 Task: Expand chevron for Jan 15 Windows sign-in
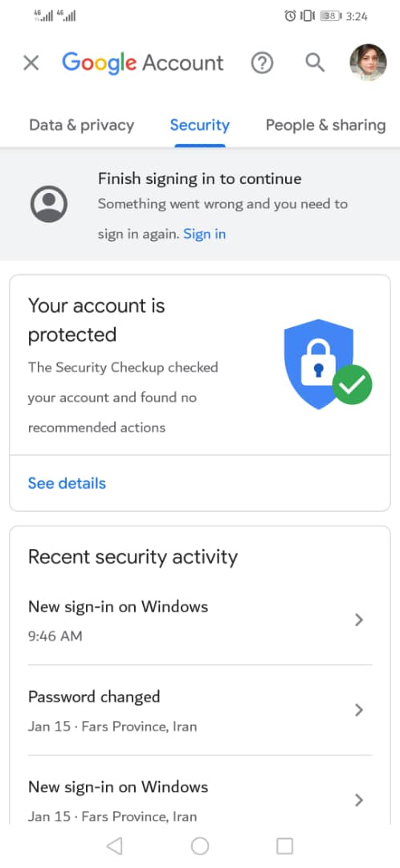pyautogui.click(x=359, y=800)
